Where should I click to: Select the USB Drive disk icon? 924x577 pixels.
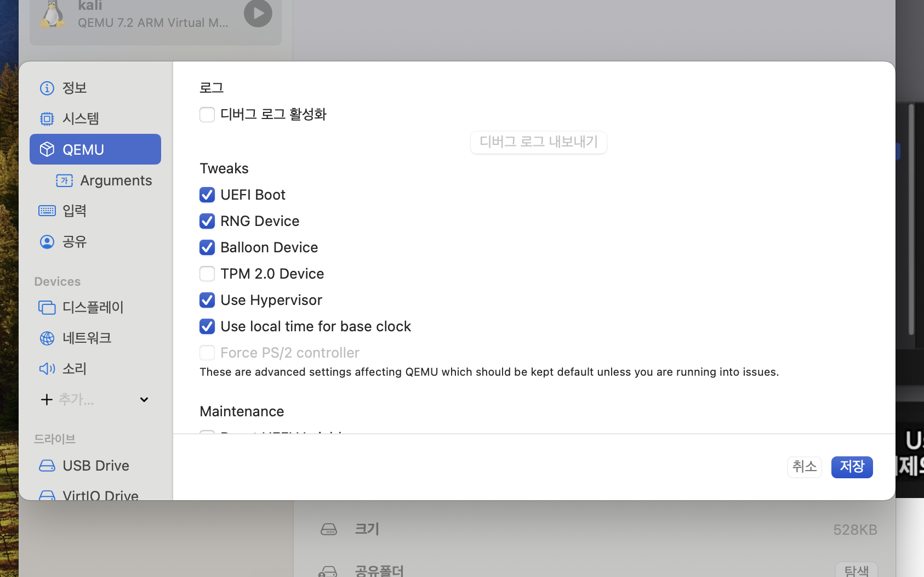coord(47,466)
